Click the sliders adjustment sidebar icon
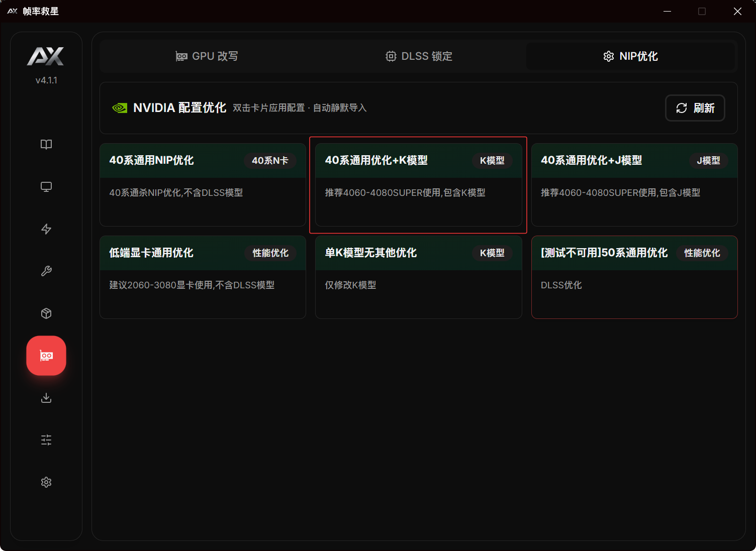 click(x=46, y=440)
